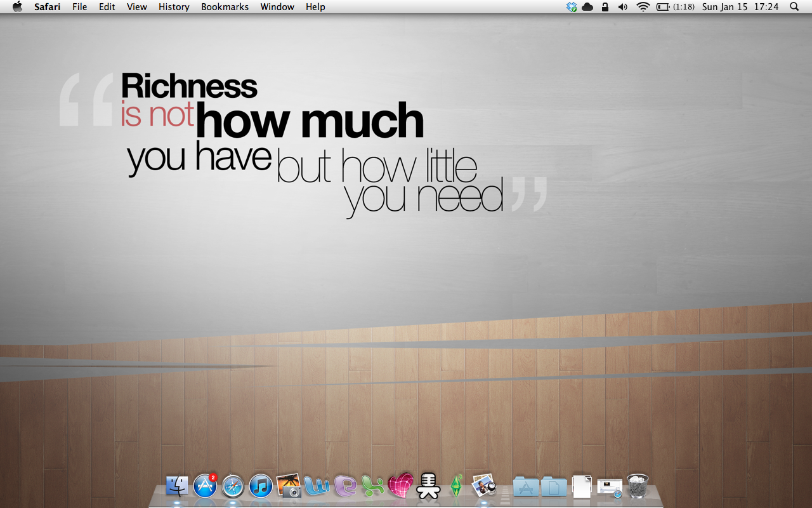Screen dimensions: 812x508
Task: Open App Store with update badge
Action: point(205,486)
